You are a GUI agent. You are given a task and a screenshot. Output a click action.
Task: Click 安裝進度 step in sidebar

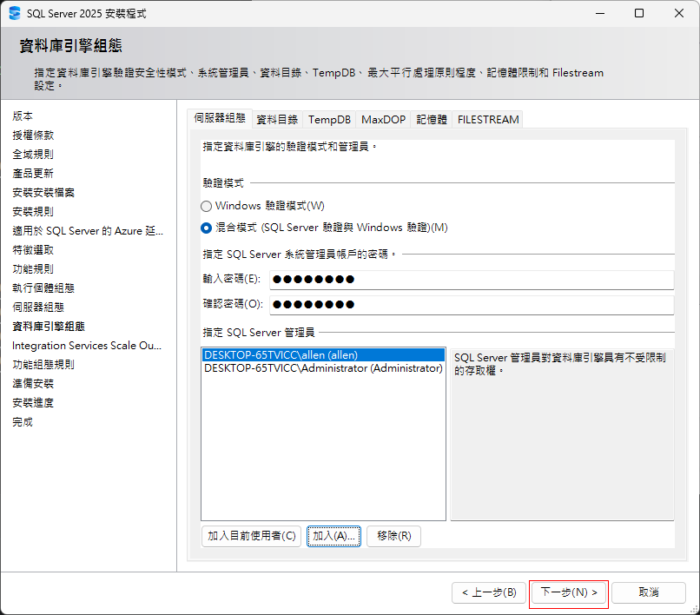(33, 403)
